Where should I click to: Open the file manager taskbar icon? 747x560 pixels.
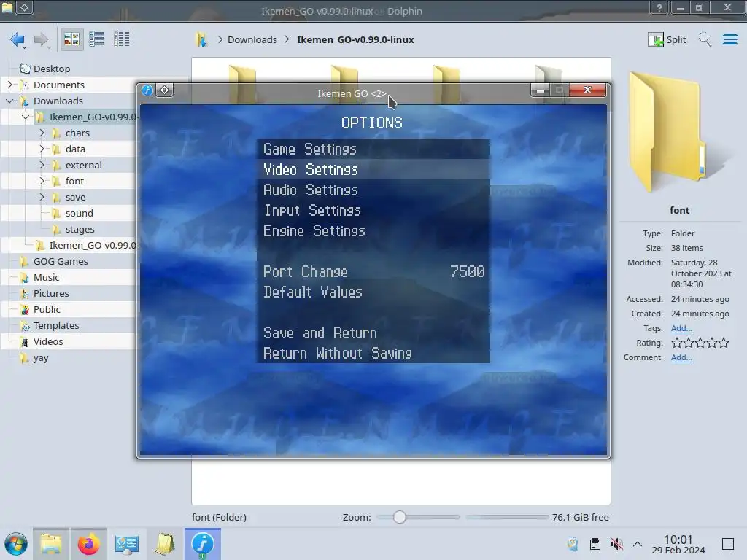tap(51, 544)
